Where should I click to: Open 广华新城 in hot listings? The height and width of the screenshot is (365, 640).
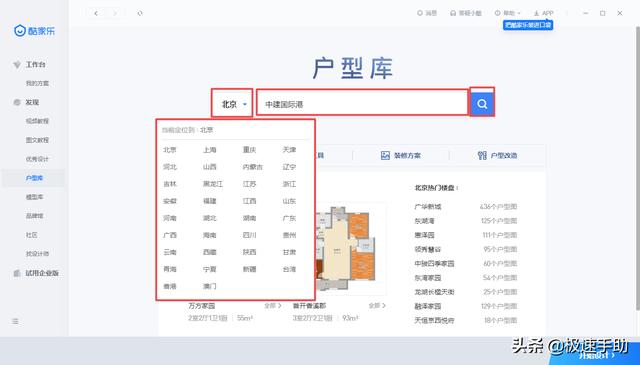[x=428, y=207]
